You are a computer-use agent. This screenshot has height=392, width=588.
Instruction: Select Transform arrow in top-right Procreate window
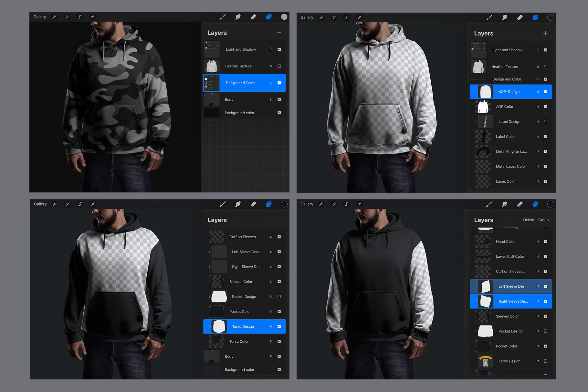point(359,17)
